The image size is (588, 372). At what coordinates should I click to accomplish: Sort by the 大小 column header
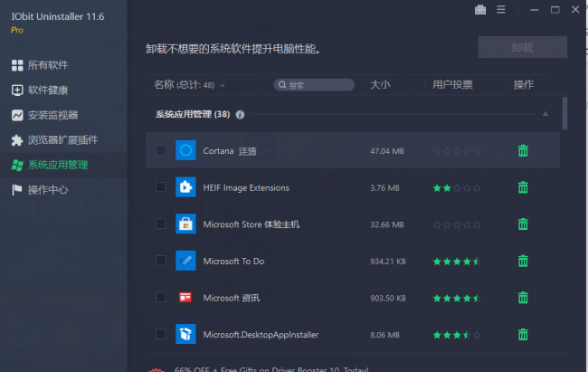click(x=380, y=85)
